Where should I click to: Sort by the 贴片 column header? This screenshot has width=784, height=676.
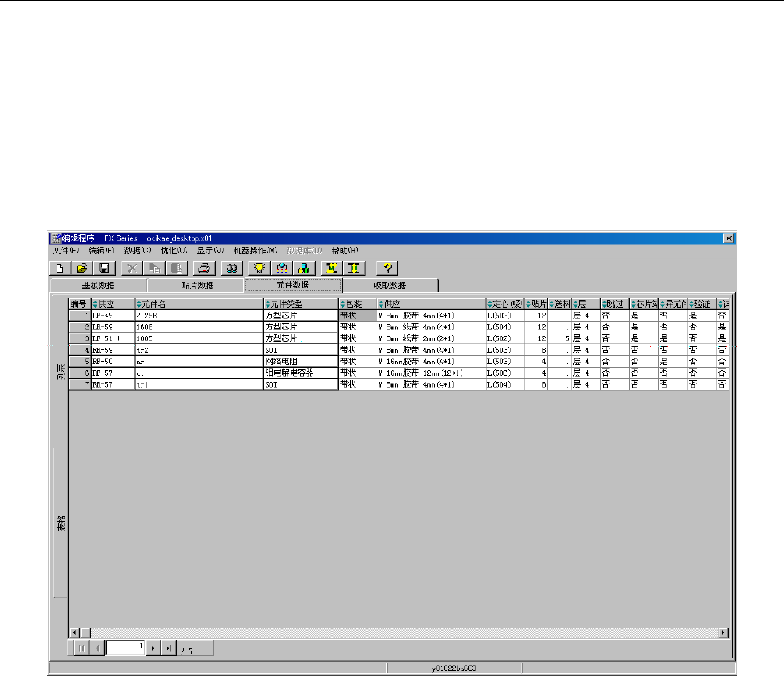[536, 303]
